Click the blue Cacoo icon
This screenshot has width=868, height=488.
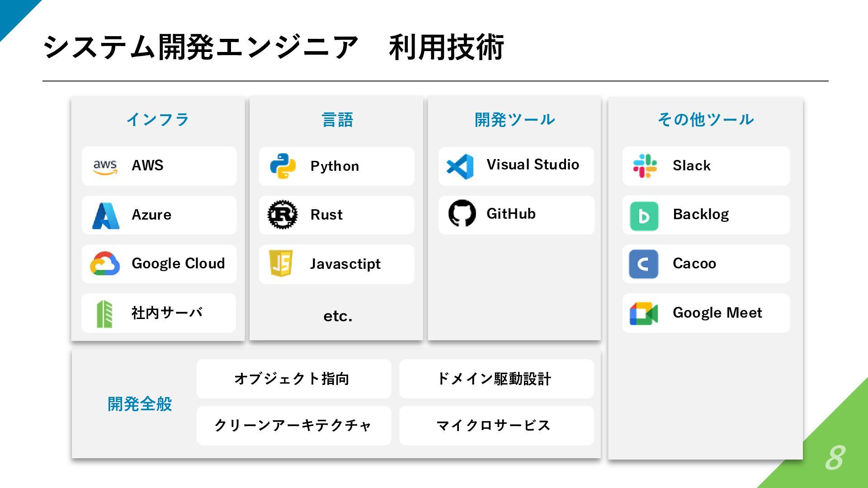coord(643,264)
